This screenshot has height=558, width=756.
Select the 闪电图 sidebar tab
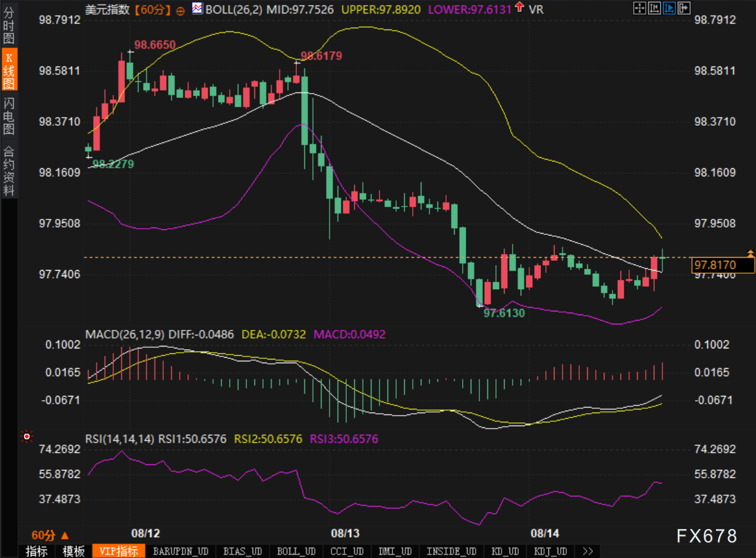point(9,116)
